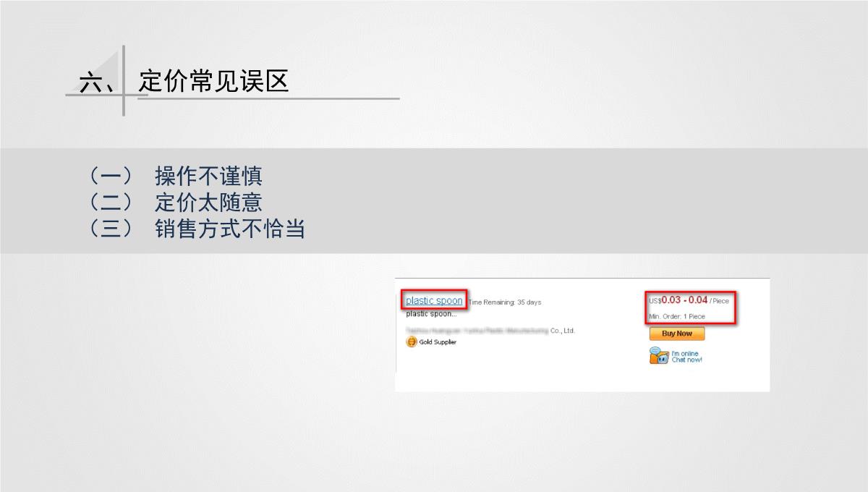Click the section number 六、
The height and width of the screenshot is (492, 868).
(x=98, y=83)
